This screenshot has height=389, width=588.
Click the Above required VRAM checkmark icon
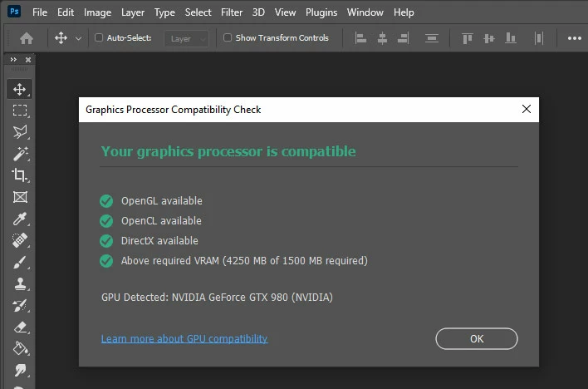(106, 261)
